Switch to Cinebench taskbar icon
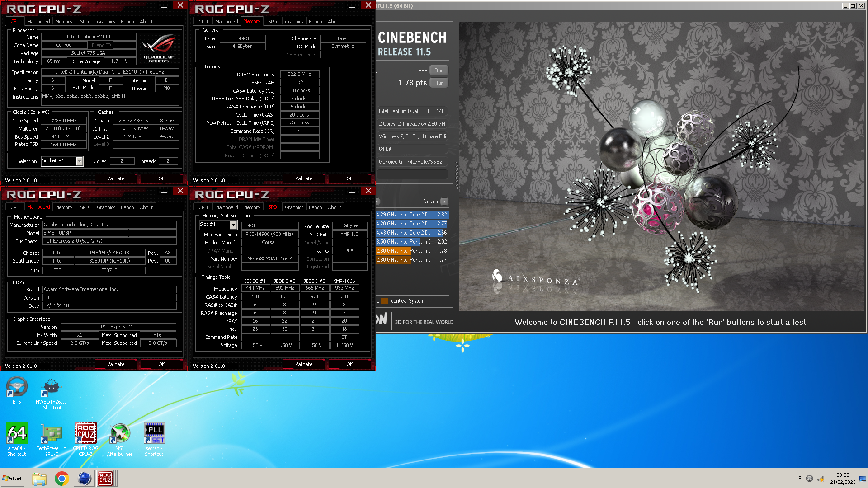The width and height of the screenshot is (868, 488). pyautogui.click(x=84, y=479)
